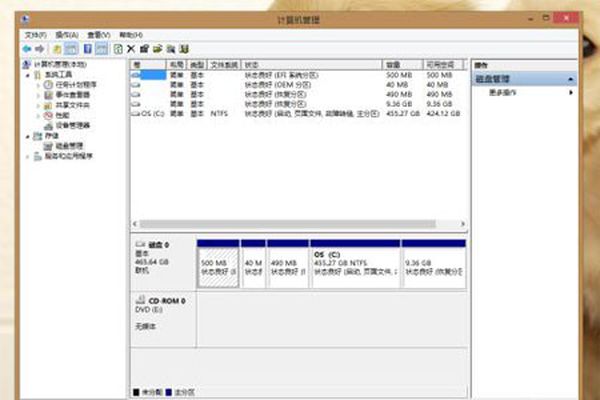Click the black X delete icon in toolbar
This screenshot has height=400, width=600.
tap(131, 47)
